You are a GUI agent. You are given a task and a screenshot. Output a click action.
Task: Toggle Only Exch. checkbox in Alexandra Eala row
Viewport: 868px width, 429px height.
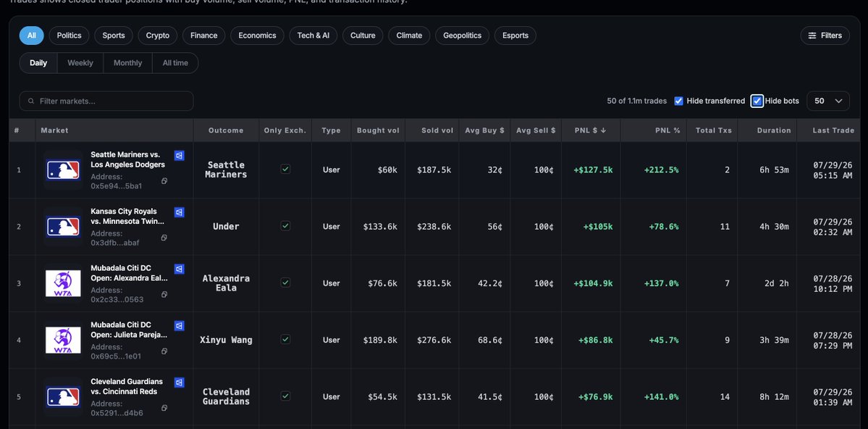coord(285,283)
